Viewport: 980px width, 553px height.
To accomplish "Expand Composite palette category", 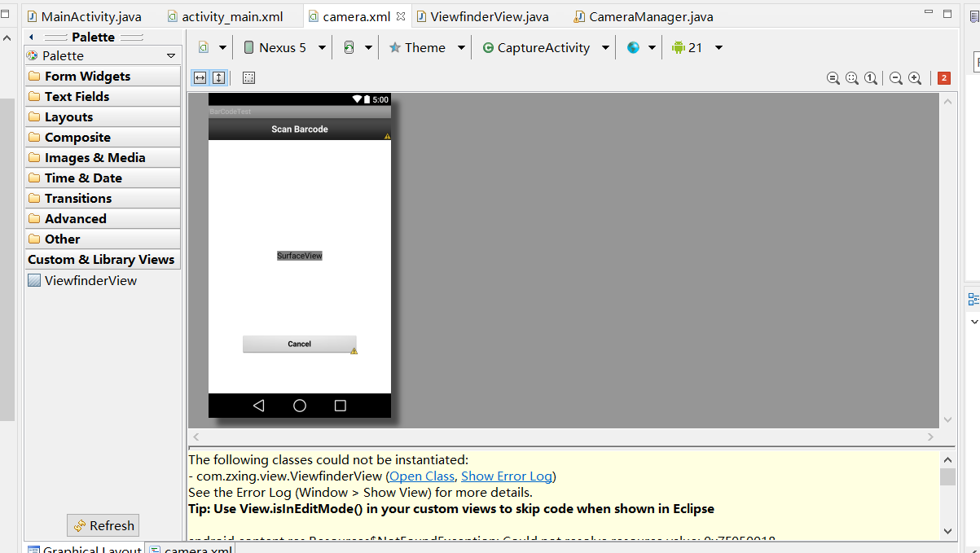I will (x=103, y=137).
